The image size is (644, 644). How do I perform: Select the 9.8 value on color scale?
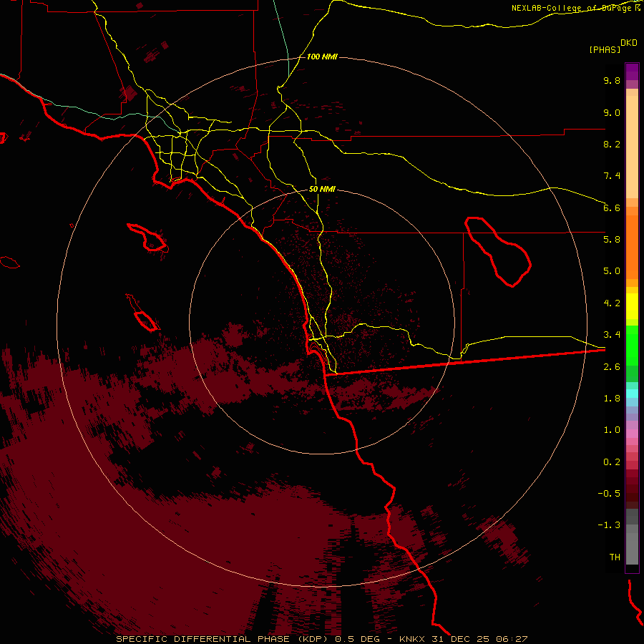coord(612,80)
